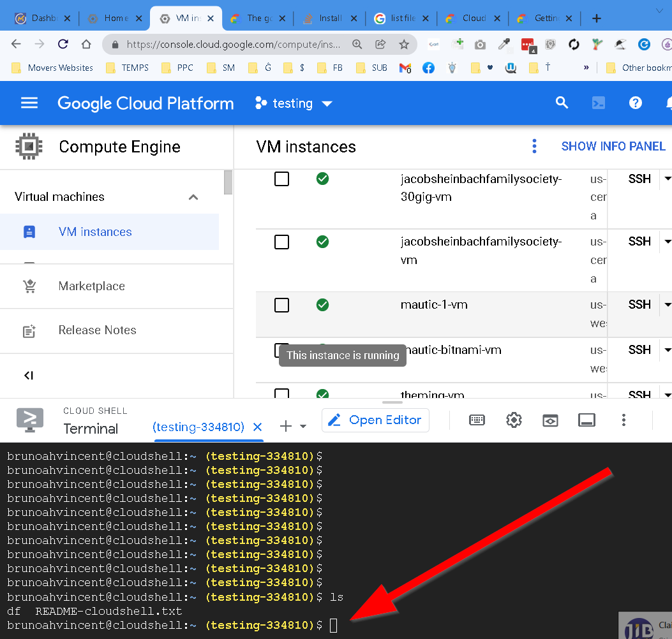Collapse the sidebar with the hide-menu icon
This screenshot has width=672, height=639.
click(x=29, y=376)
